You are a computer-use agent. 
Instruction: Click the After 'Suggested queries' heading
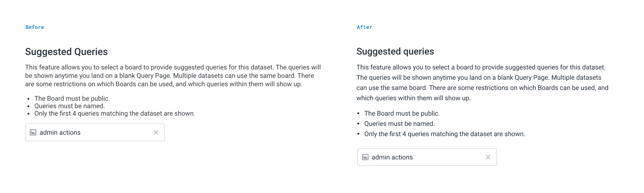point(395,52)
